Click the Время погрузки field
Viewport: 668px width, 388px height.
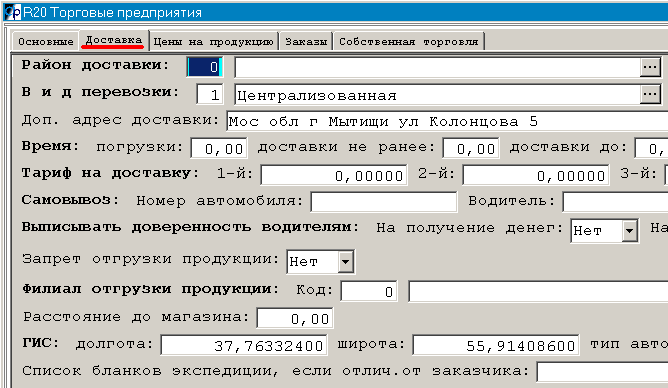click(219, 148)
